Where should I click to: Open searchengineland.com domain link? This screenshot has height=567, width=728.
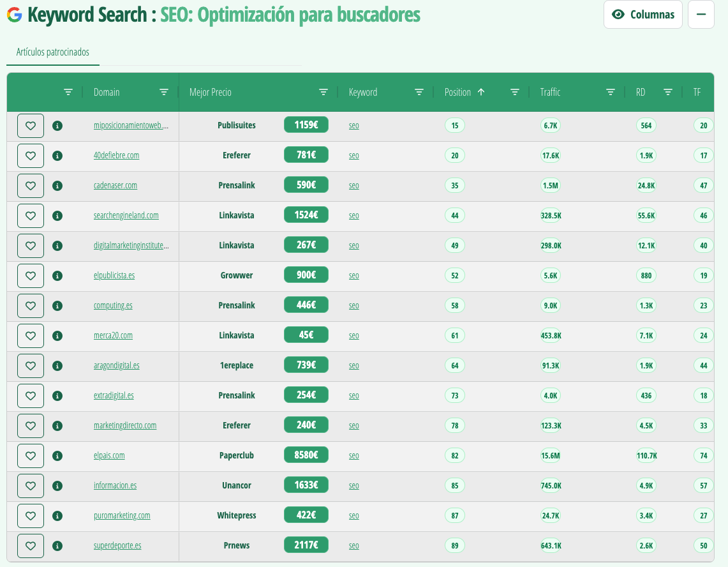tap(126, 216)
